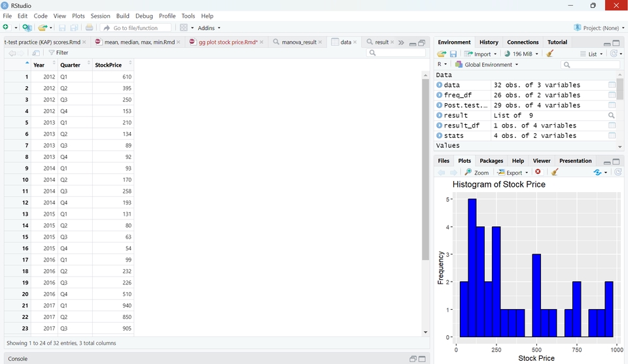This screenshot has height=364, width=628.
Task: Click the magnifier icon beside result object
Action: (x=612, y=116)
